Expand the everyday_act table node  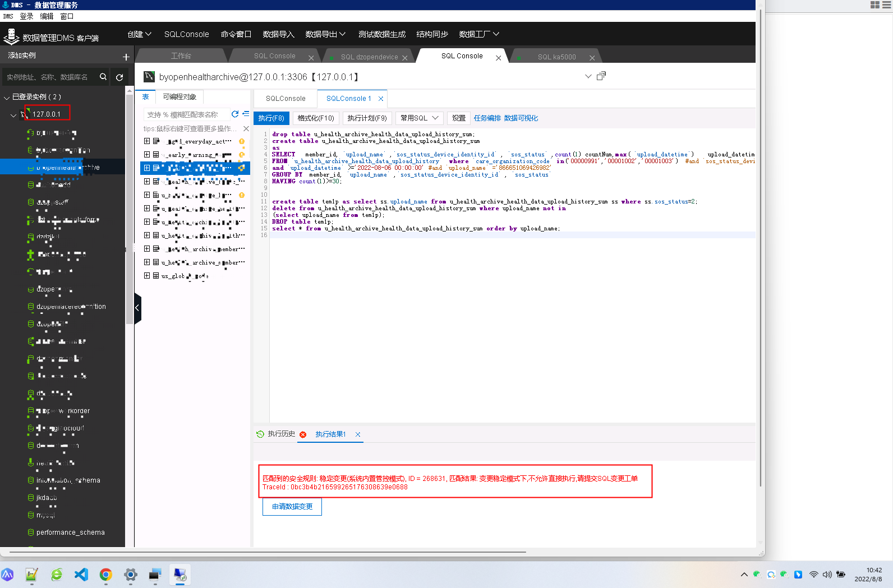coord(147,141)
